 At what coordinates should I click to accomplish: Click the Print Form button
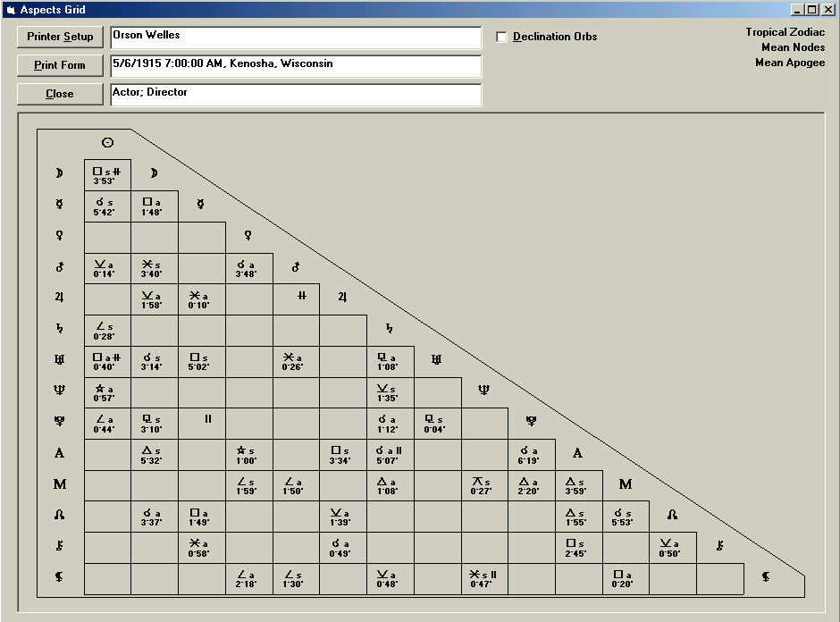coord(59,65)
